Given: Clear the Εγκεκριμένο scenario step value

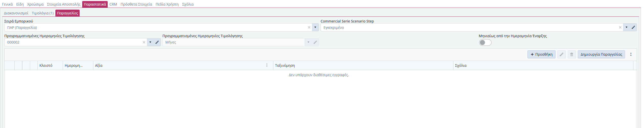Looking at the screenshot, I should tap(620, 28).
